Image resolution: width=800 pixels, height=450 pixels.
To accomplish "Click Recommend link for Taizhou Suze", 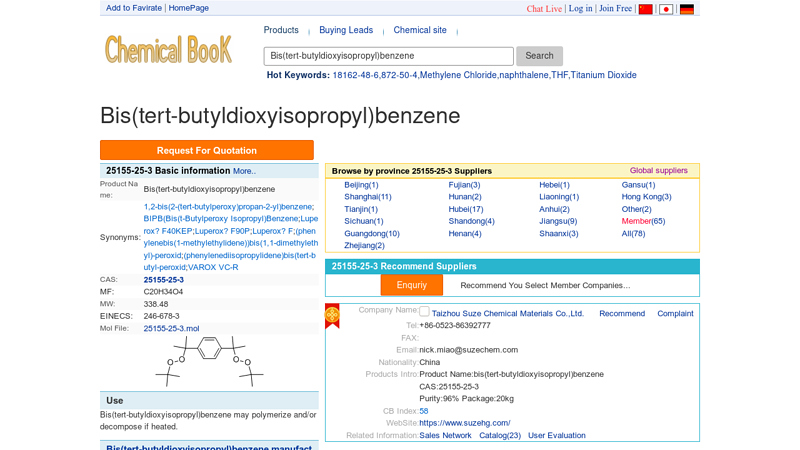I will pyautogui.click(x=622, y=314).
